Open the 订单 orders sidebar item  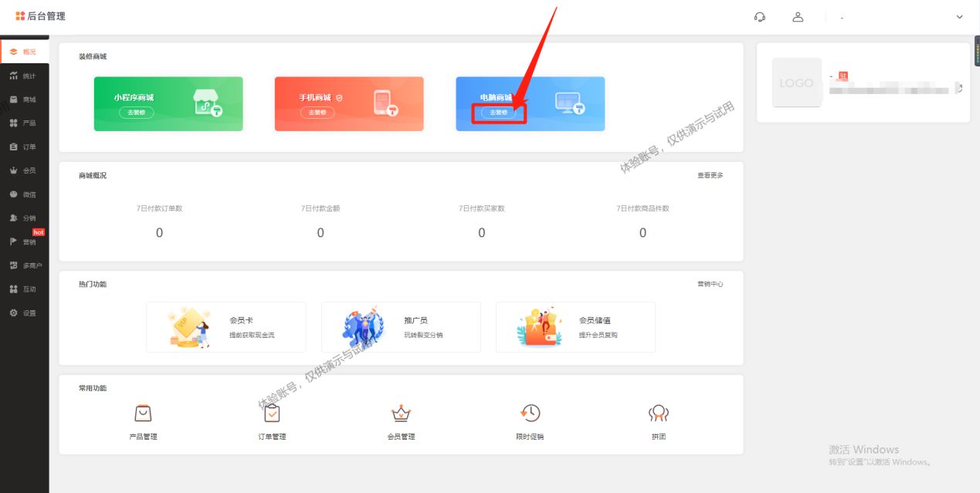tap(24, 147)
